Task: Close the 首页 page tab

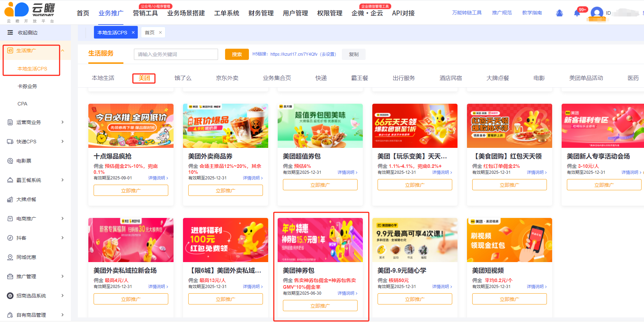Action: click(x=161, y=33)
